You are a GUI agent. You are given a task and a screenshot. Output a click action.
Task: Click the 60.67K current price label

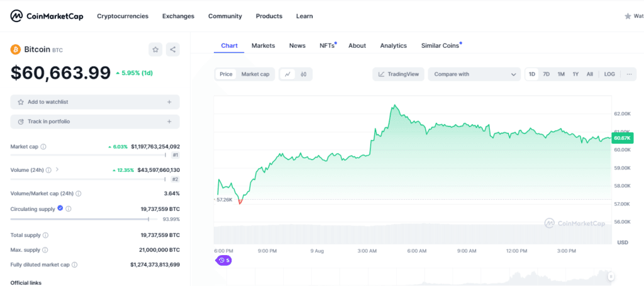pos(623,138)
